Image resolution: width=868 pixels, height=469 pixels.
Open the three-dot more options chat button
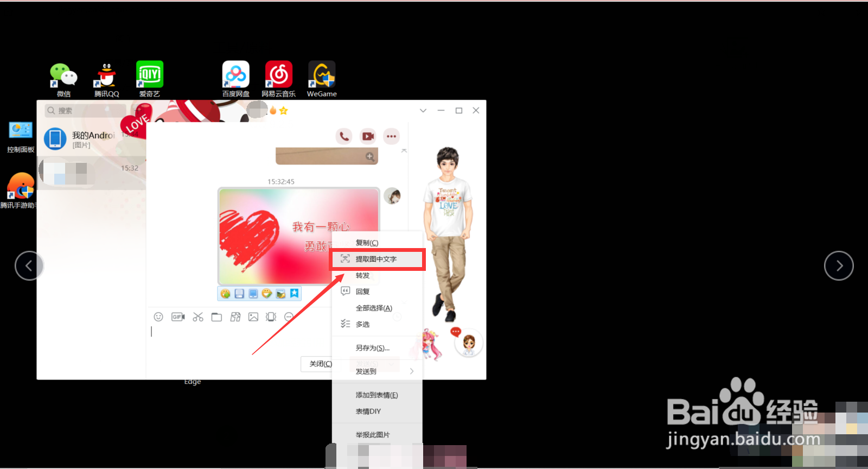click(x=391, y=136)
